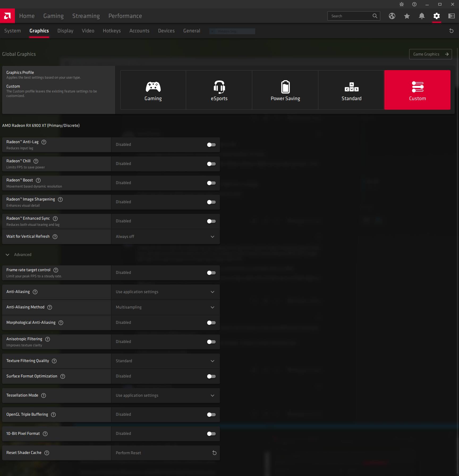Enable 10-Bit Pixel Format toggle
459x476 pixels.
[x=211, y=434]
